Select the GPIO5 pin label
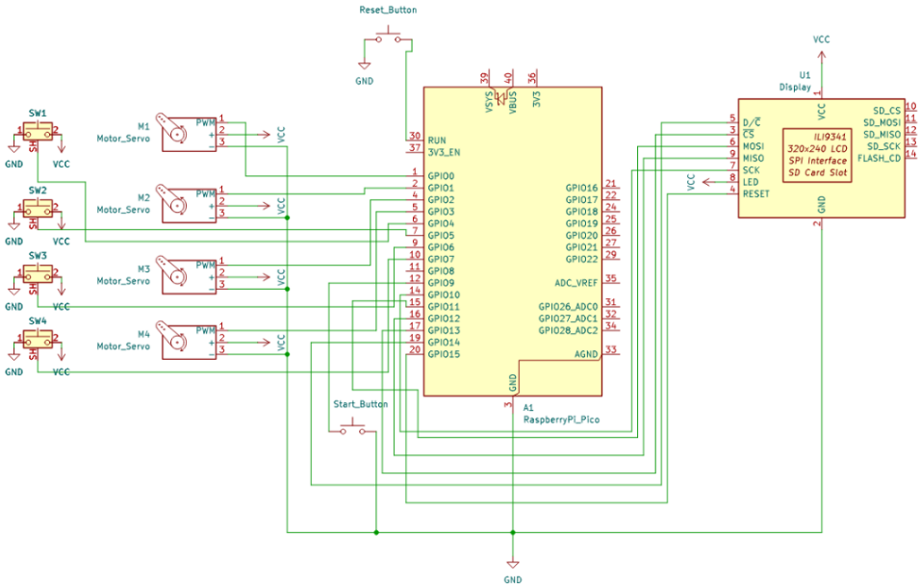 [x=441, y=236]
